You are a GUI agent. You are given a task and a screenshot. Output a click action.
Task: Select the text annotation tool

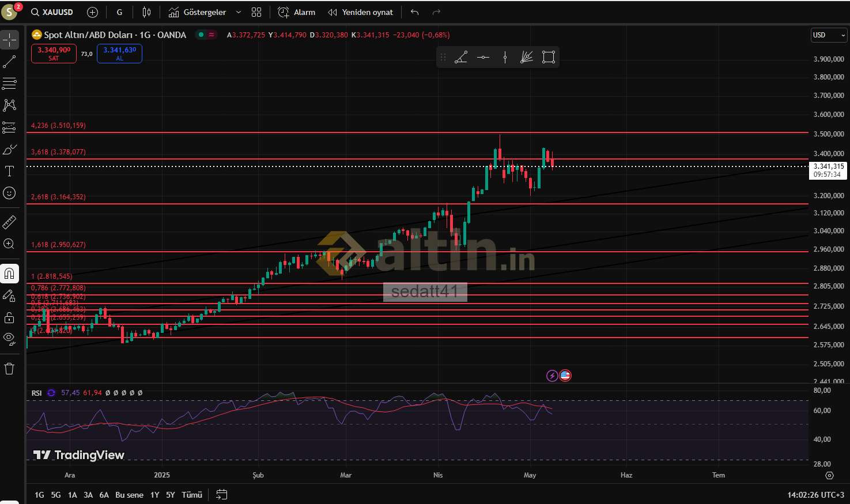pos(10,171)
